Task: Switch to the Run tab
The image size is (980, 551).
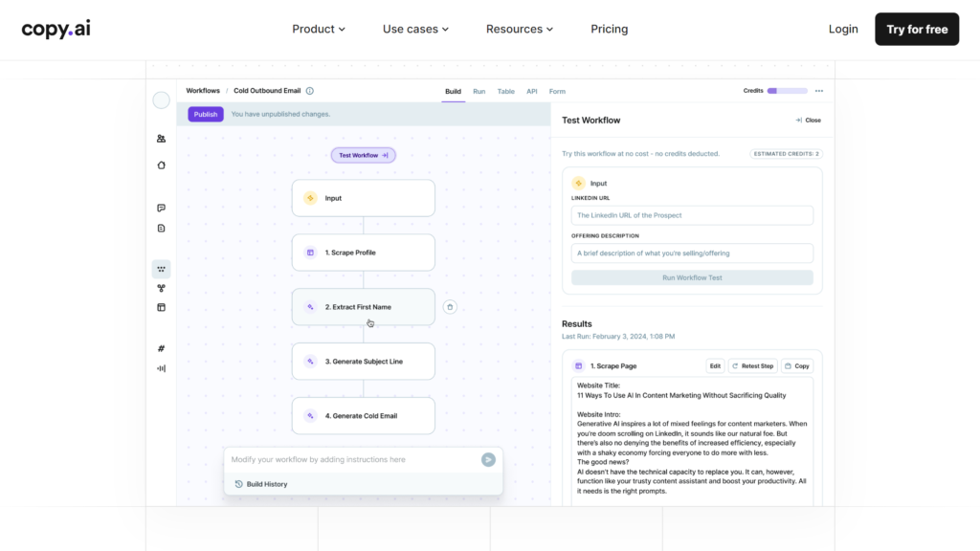Action: [x=479, y=92]
